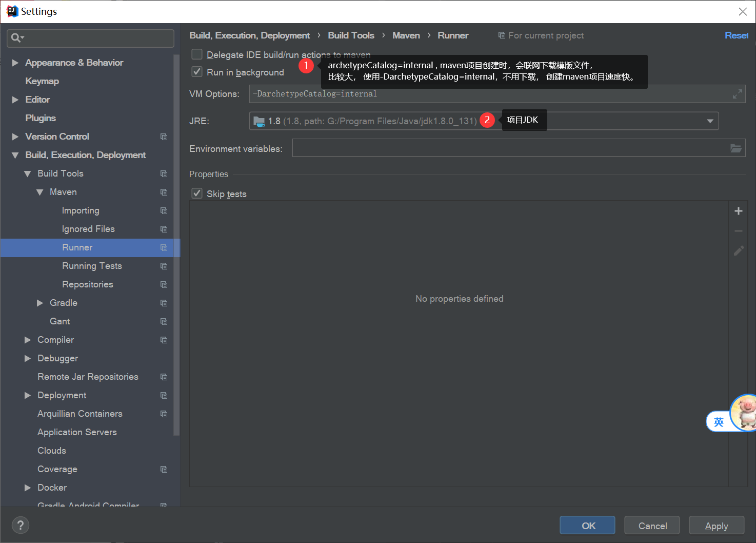Image resolution: width=756 pixels, height=543 pixels.
Task: Click the IntelliJ logo in title bar
Action: 12,11
